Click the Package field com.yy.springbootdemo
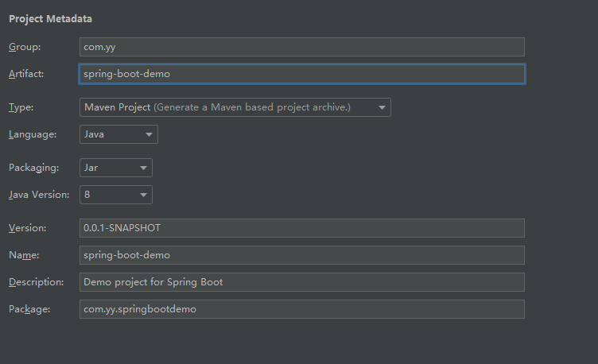Viewport: 598px width, 364px height. (x=301, y=309)
